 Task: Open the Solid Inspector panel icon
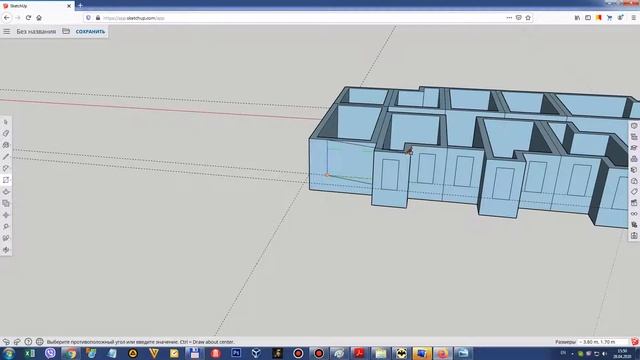[634, 225]
